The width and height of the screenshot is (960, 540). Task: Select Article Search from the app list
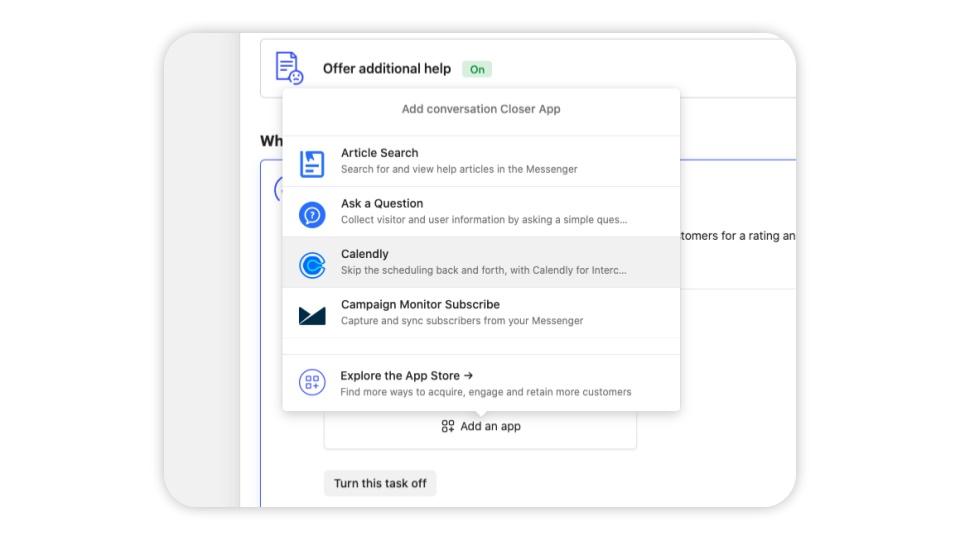[481, 161]
